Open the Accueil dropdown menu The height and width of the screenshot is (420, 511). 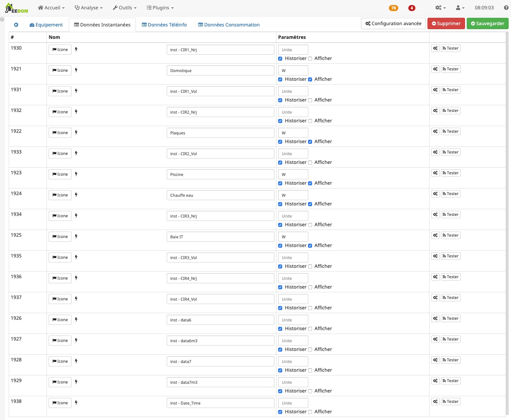point(51,8)
